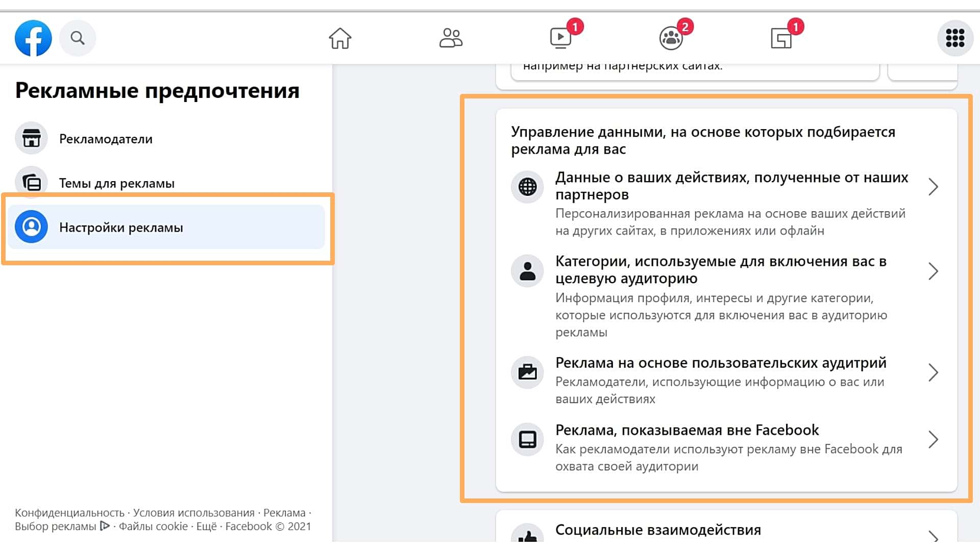
Task: Go to Home feed icon
Action: pos(340,38)
